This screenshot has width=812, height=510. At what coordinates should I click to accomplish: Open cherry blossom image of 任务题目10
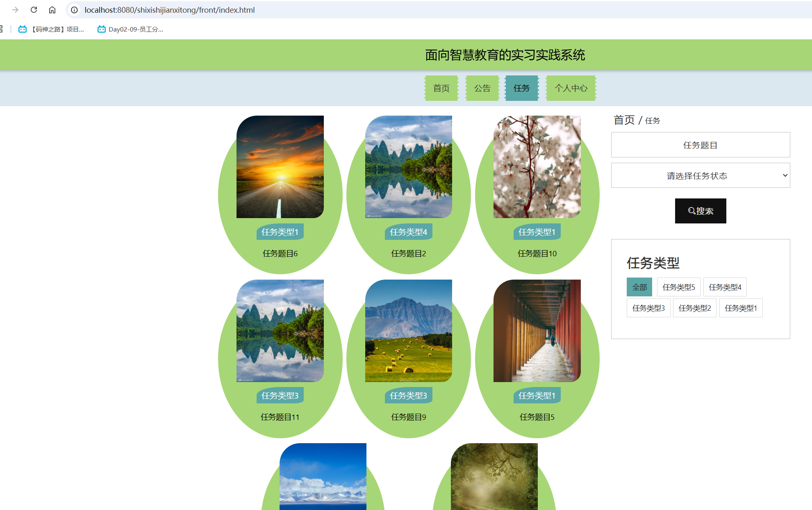[x=537, y=167]
